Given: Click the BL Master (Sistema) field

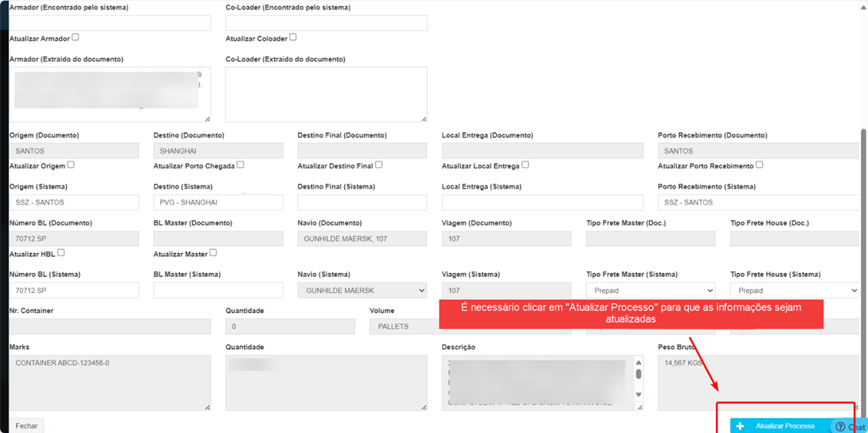Looking at the screenshot, I should click(218, 291).
